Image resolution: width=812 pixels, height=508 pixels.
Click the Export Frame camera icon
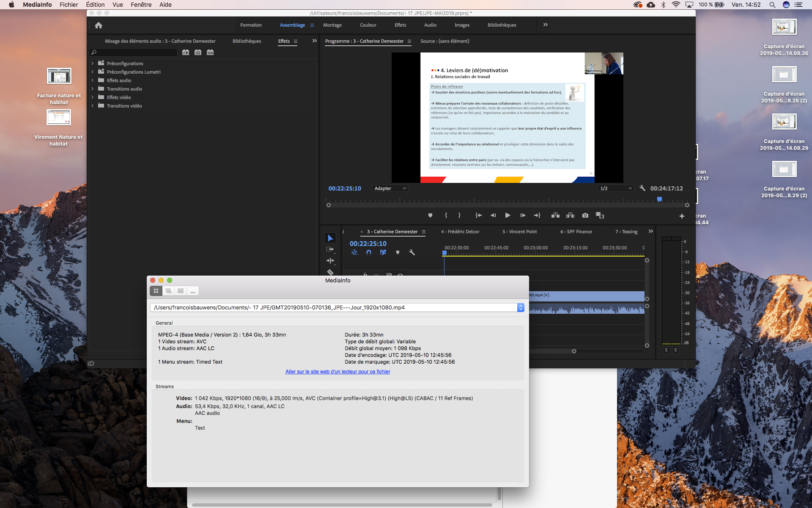click(585, 215)
